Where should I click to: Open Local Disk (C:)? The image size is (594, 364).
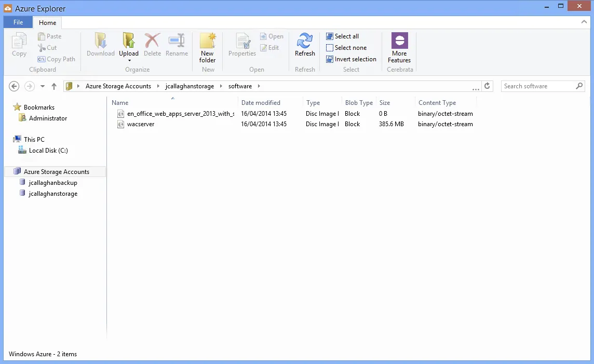tap(48, 151)
